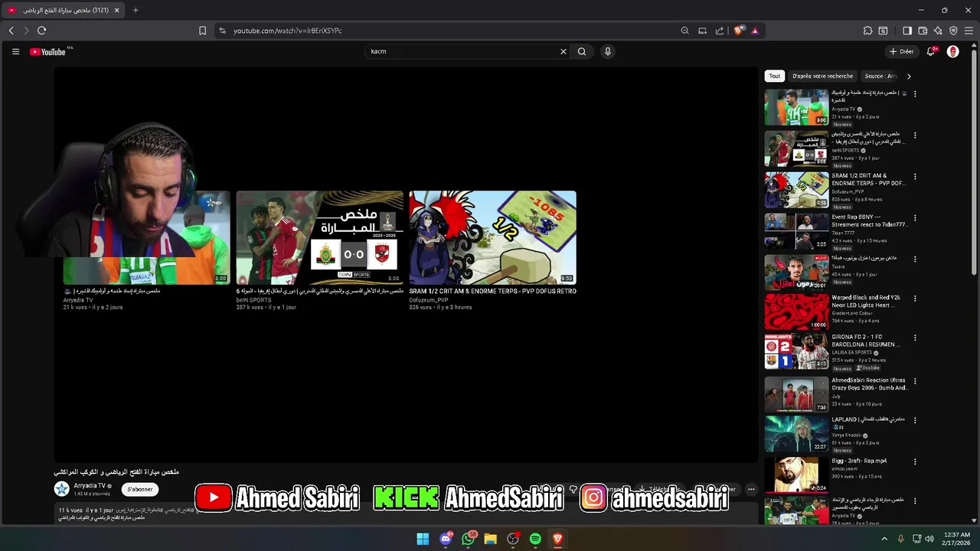
Task: Click the Warped Black and Red sidebar thumbnail
Action: [x=796, y=312]
